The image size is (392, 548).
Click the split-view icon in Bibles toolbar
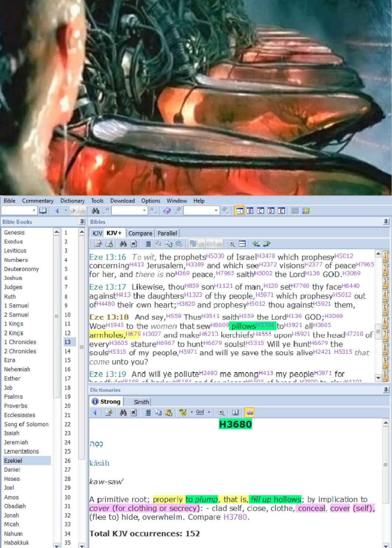pos(242,244)
